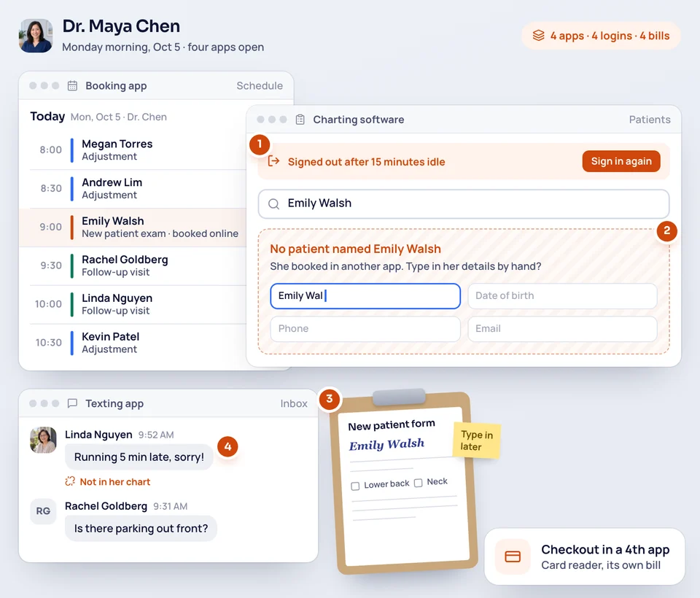Open Linda Nguyen's avatar in Texting app
Viewport: 700px width, 598px height.
click(43, 440)
